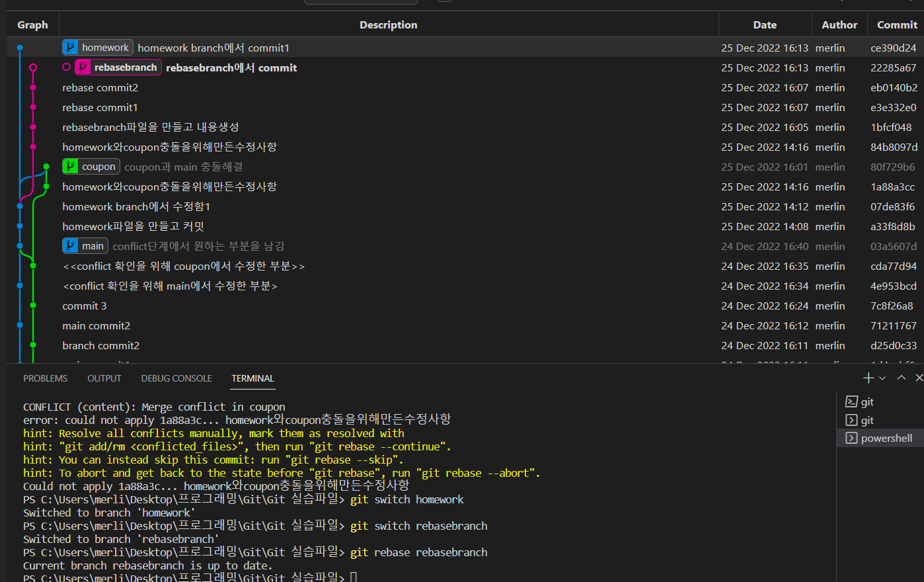
Task: Click the date "24 Dec 2022 16:34"
Action: click(x=765, y=286)
